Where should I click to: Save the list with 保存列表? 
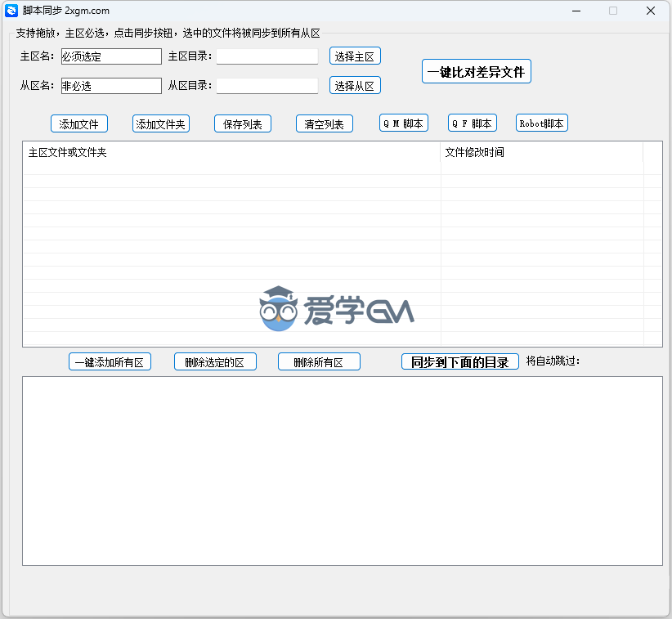tap(243, 124)
